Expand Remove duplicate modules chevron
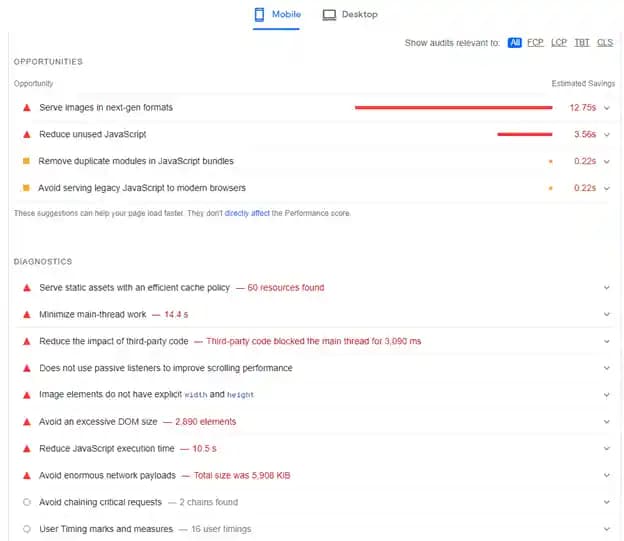The width and height of the screenshot is (624, 541). point(606,162)
